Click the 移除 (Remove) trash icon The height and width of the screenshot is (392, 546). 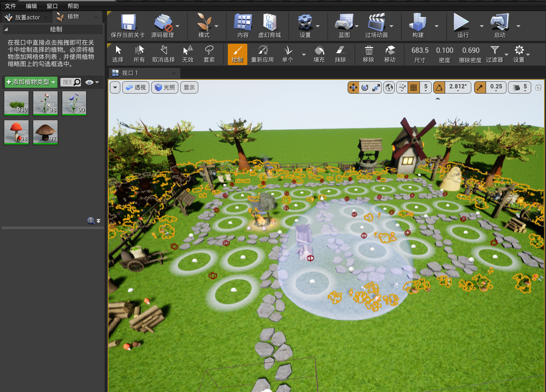[x=369, y=54]
